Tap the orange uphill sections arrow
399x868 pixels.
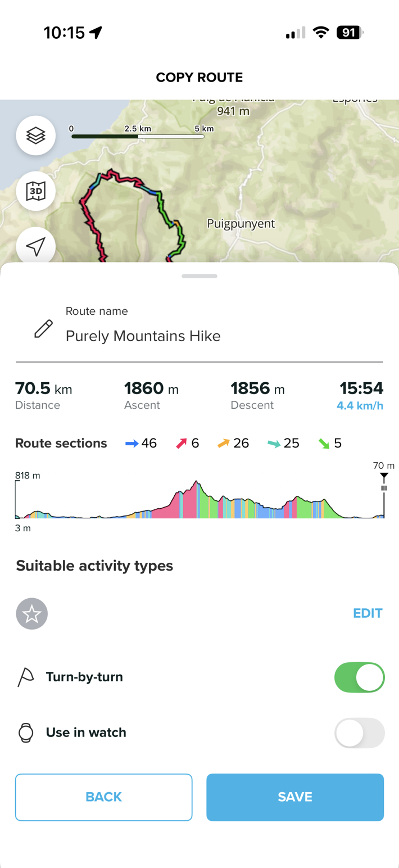coord(223,444)
